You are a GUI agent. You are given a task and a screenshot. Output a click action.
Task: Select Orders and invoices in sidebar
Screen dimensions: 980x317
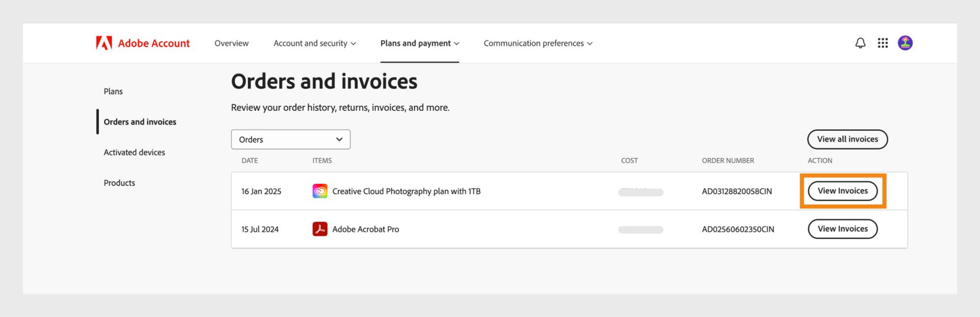pos(140,122)
